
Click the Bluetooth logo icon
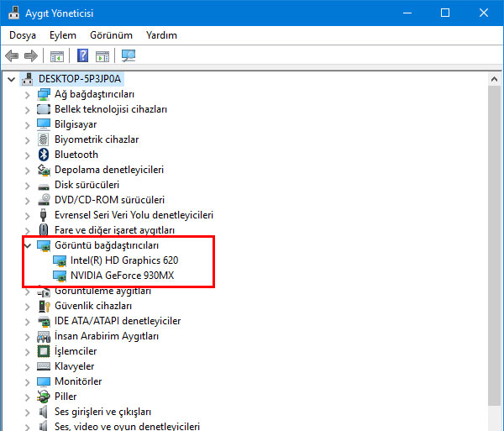tap(44, 155)
